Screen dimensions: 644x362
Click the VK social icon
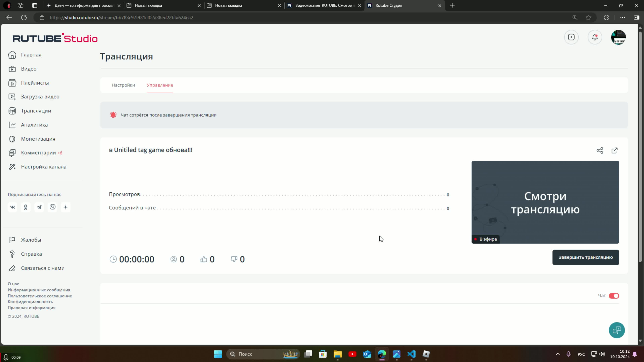(13, 207)
